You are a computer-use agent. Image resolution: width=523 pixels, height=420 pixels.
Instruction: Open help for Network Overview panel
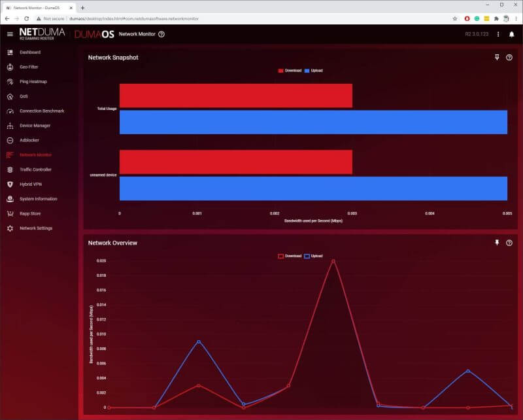click(x=509, y=243)
